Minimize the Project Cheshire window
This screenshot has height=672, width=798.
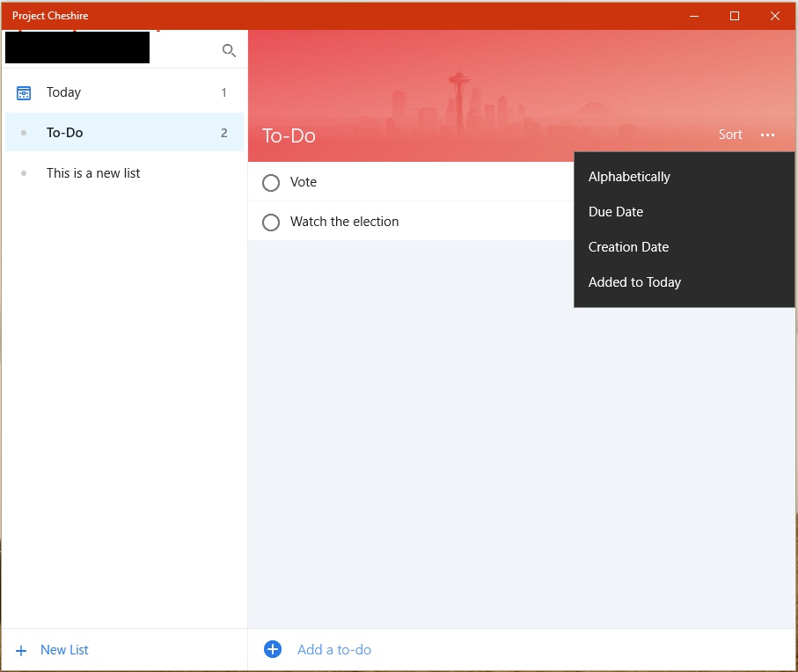693,16
